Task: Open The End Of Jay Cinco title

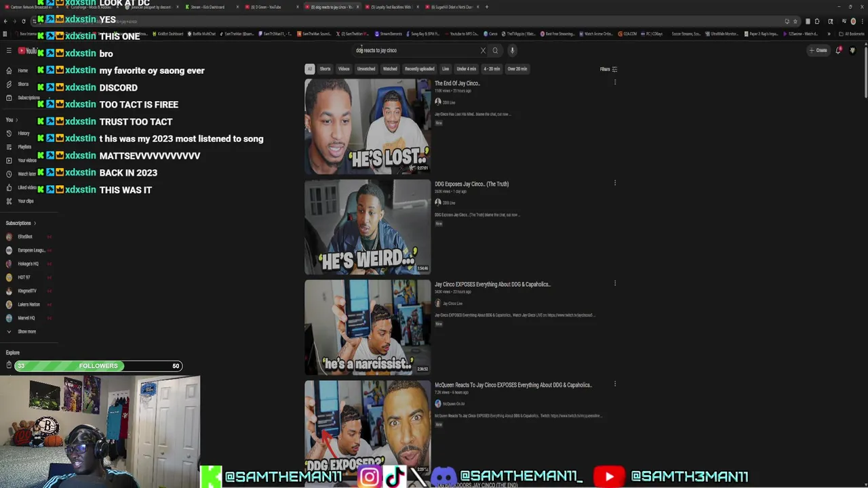Action: tap(457, 83)
